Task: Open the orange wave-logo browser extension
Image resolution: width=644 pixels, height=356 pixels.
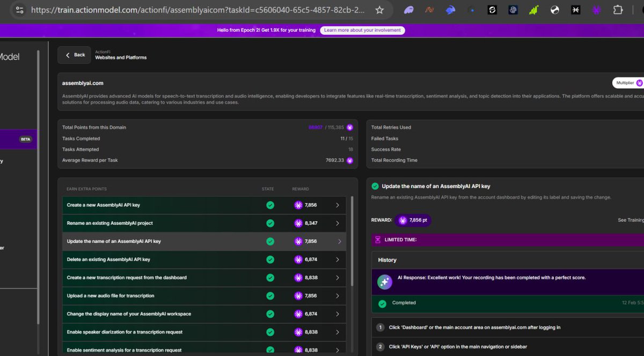Action: [x=429, y=10]
